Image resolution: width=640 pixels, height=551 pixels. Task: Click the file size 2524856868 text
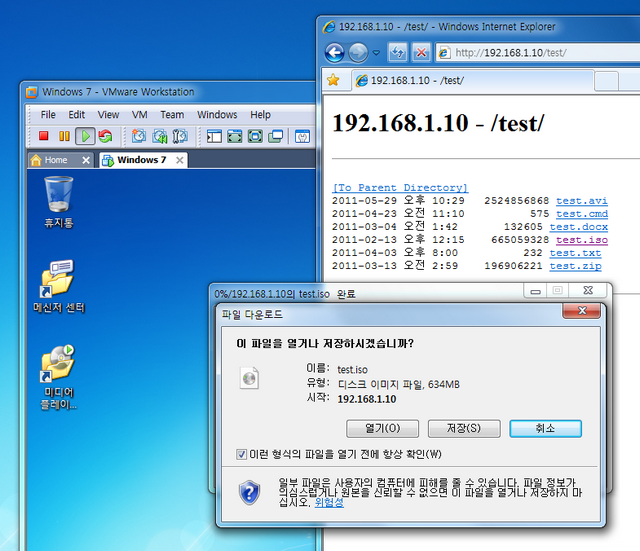click(x=516, y=201)
